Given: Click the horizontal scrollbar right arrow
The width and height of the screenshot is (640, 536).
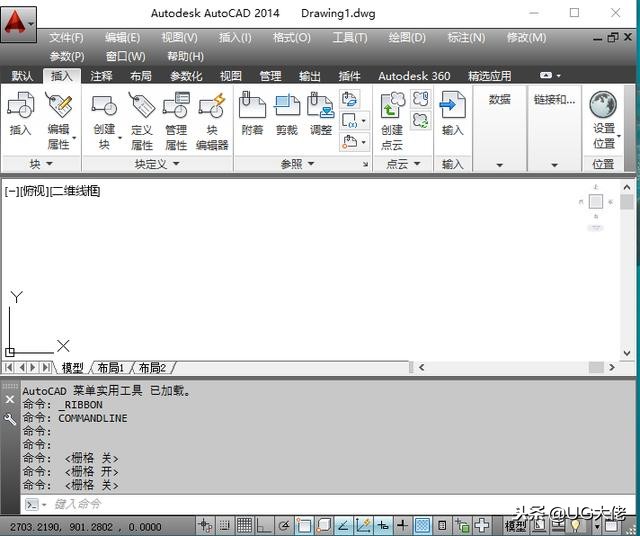Looking at the screenshot, I should pyautogui.click(x=612, y=367).
